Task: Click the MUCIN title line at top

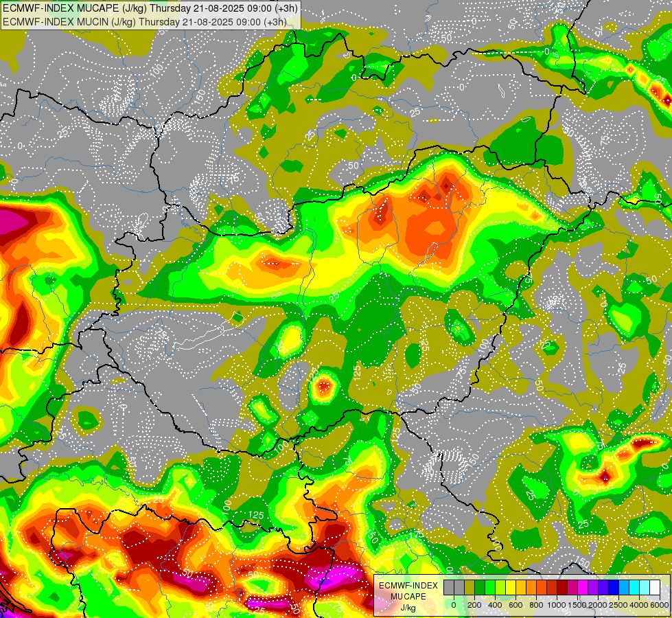Action: (145, 21)
